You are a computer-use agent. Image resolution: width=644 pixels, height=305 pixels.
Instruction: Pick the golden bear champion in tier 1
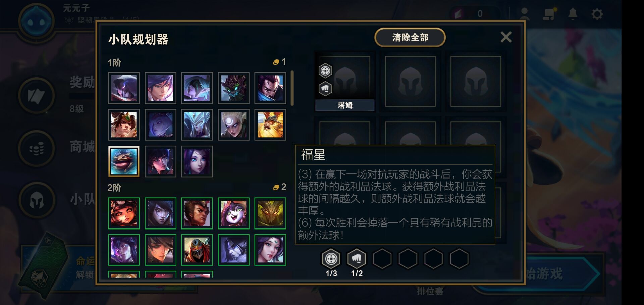coord(270,125)
